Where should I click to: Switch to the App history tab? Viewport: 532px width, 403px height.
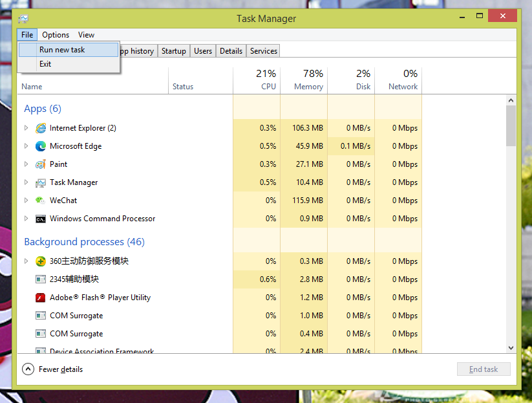(x=138, y=51)
